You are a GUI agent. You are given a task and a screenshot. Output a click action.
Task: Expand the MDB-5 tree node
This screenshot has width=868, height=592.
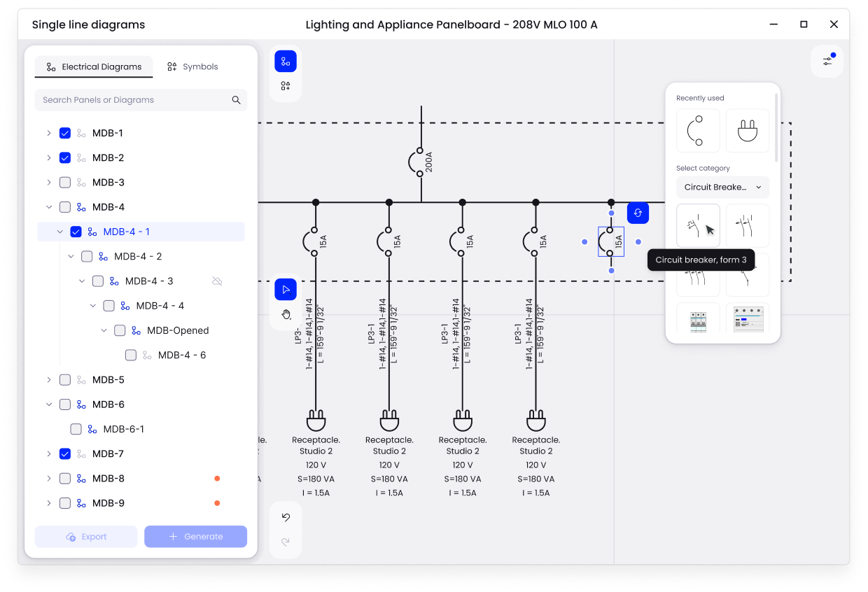click(48, 380)
